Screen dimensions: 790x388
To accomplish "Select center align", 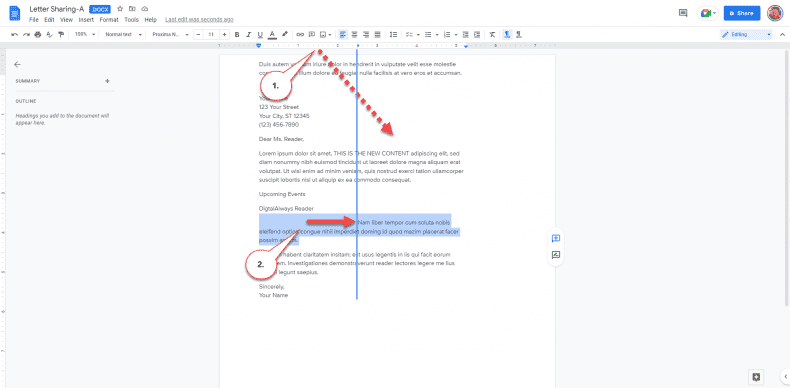I will point(355,34).
